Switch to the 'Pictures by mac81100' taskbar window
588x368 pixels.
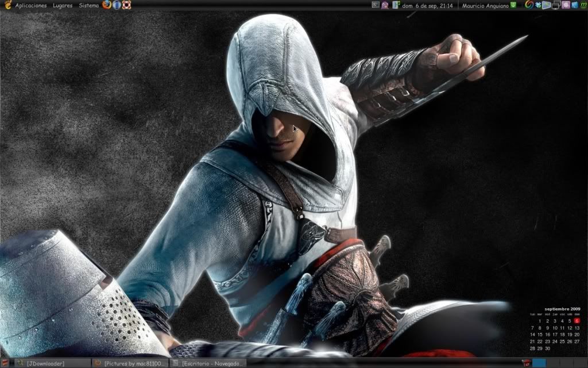click(130, 363)
